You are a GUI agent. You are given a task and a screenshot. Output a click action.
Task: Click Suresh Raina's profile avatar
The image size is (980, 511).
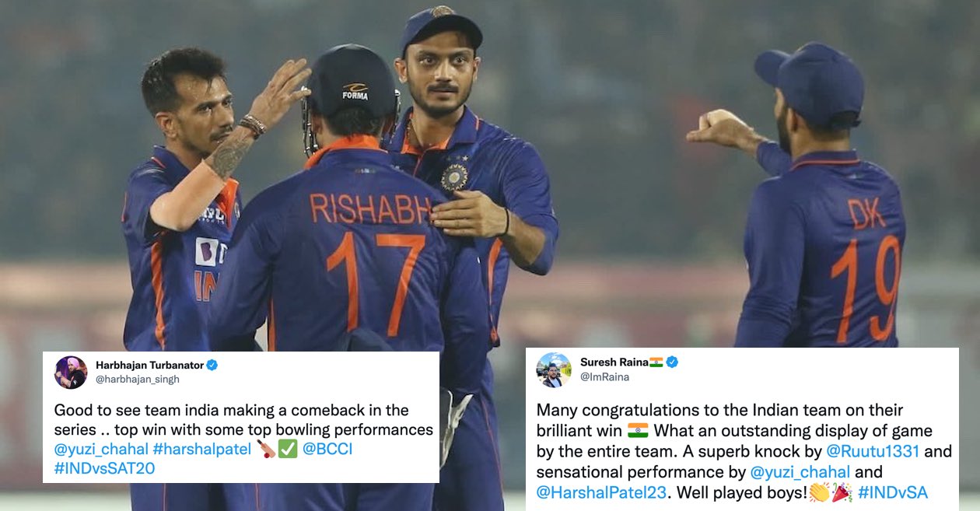point(554,370)
